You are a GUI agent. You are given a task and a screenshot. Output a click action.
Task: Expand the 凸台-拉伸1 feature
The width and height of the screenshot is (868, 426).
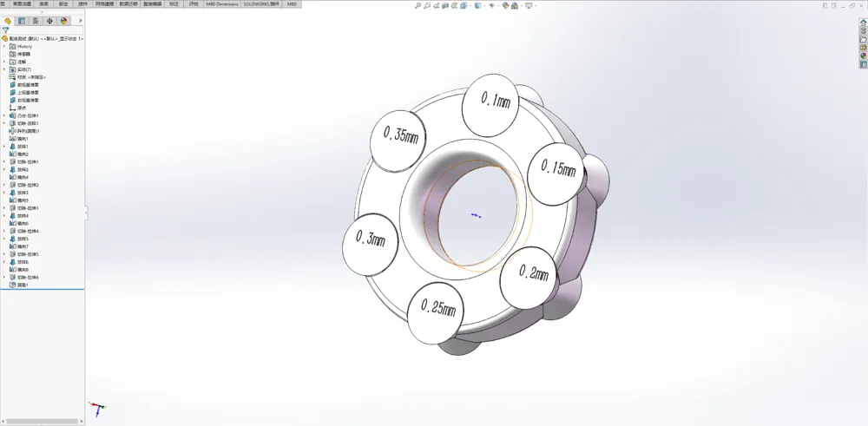pos(4,115)
